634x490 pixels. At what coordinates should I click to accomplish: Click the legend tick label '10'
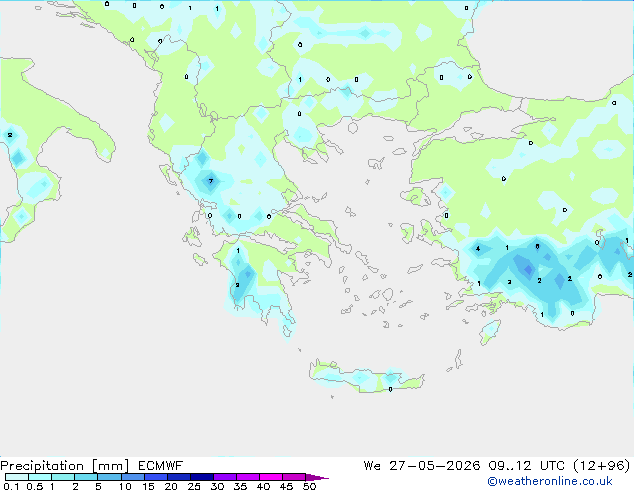125,486
